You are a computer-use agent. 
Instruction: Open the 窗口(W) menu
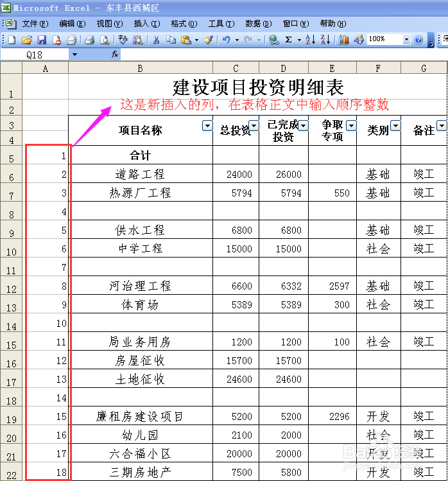[296, 24]
